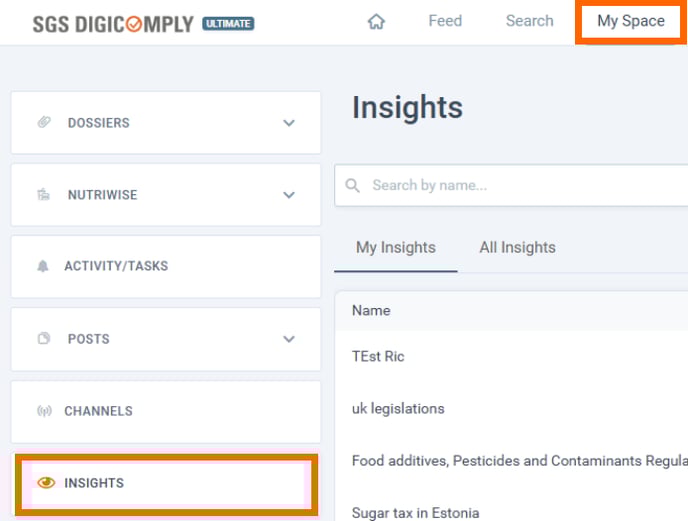Click the Dossiers paperclip icon
This screenshot has height=521, width=688.
(x=44, y=123)
